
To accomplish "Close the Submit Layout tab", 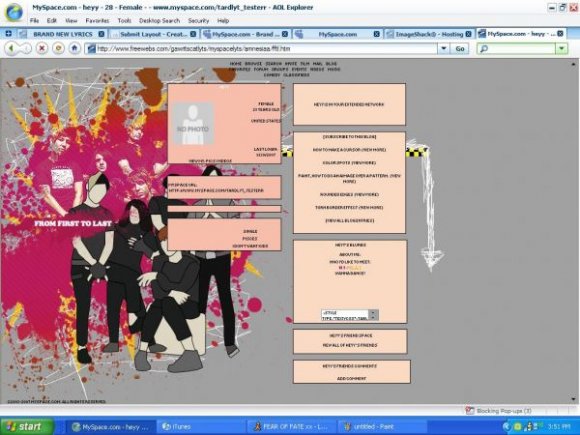I will click(x=193, y=34).
